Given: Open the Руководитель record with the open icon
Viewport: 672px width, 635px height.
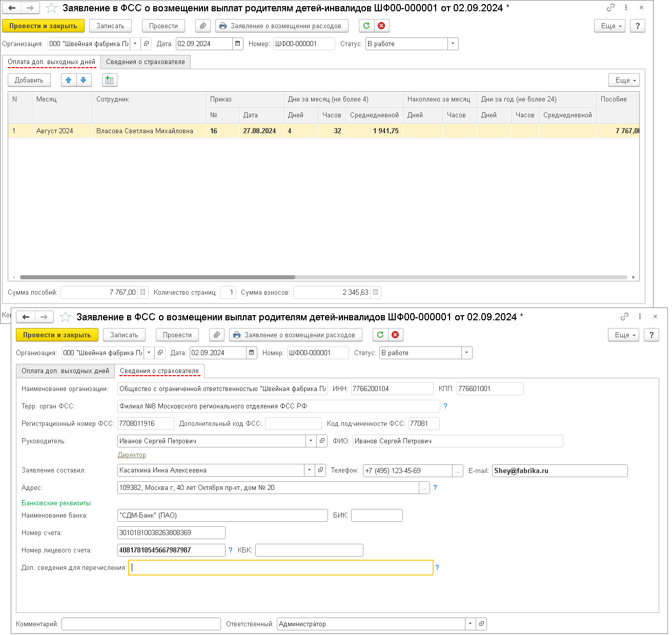Looking at the screenshot, I should [322, 441].
